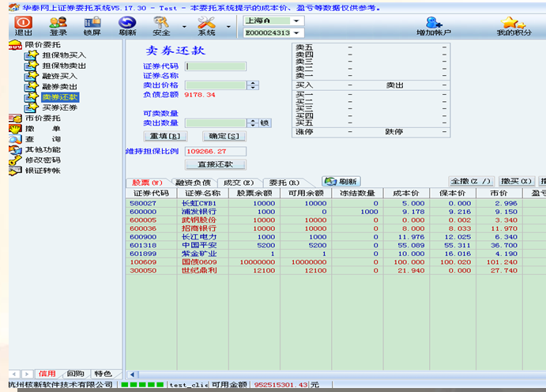The width and height of the screenshot is (546, 392).
Task: Click the 可用金额 952515301.43 status value
Action: (x=281, y=385)
